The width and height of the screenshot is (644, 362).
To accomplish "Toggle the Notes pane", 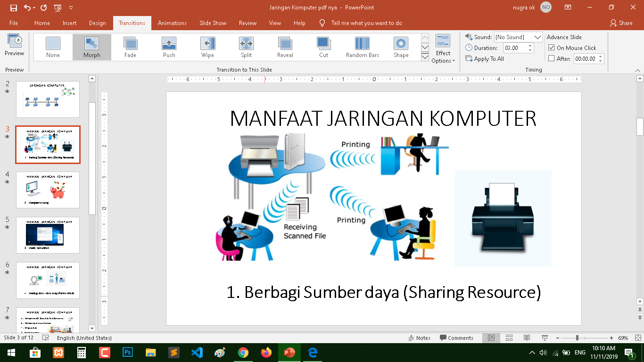I will (x=419, y=337).
